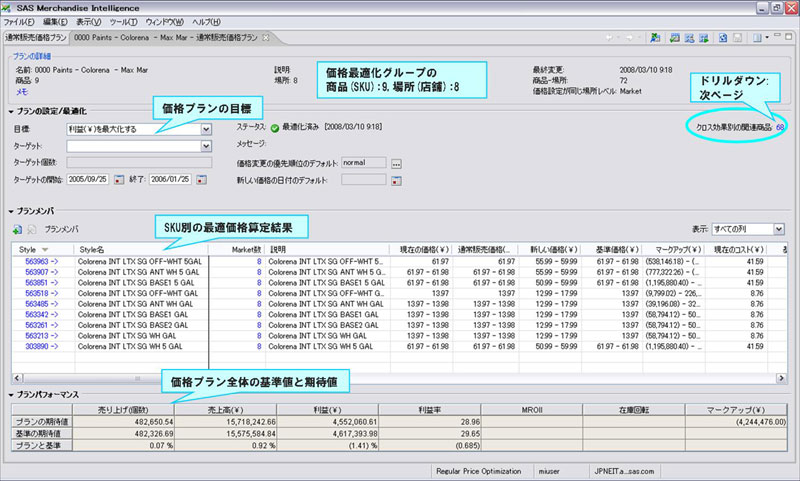Click the blue crossed-arrows toolbar icon

tap(689, 37)
